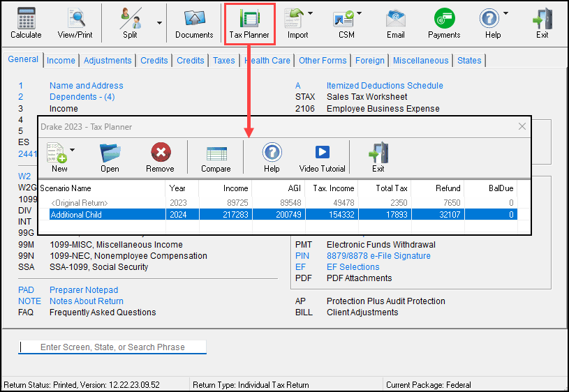Open 1099-MISC, Miscellaneous Income screen

click(x=116, y=245)
